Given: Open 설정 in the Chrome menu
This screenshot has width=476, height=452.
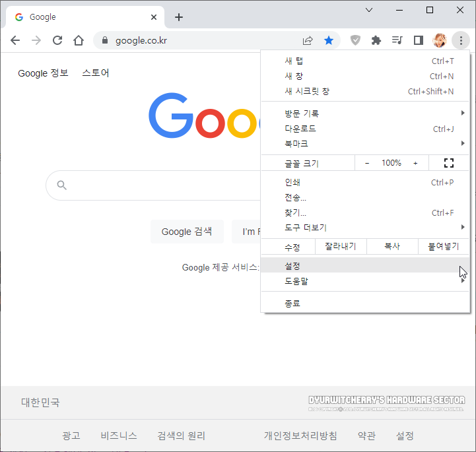Looking at the screenshot, I should tap(365, 266).
